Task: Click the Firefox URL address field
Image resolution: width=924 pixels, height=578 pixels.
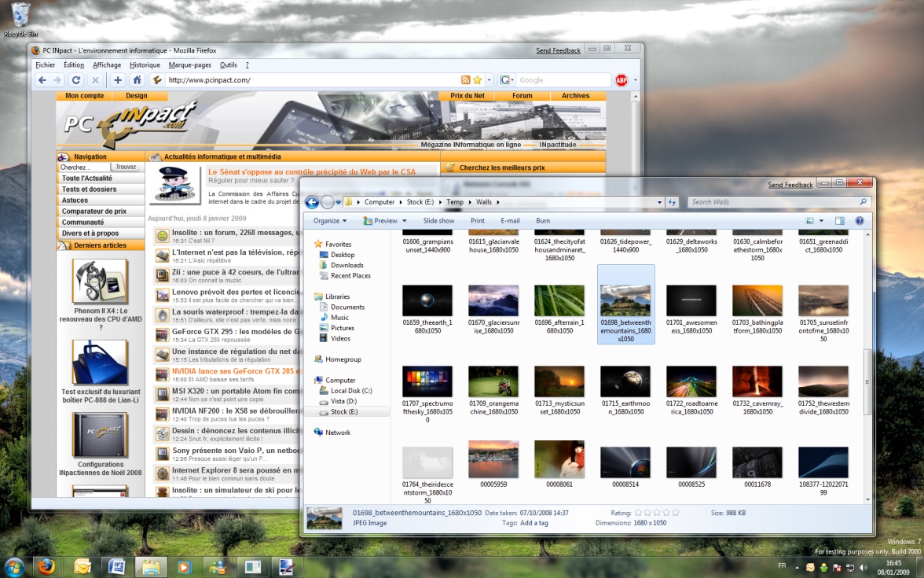Action: pos(313,80)
